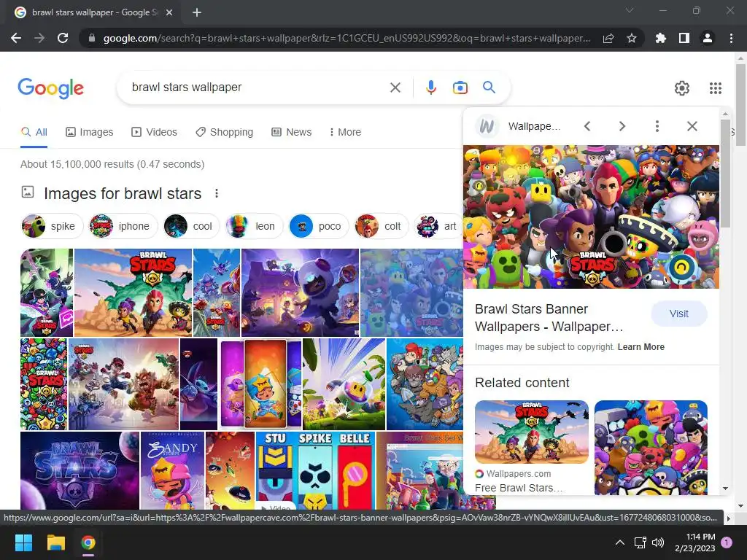Open the Extensions puzzle icon
747x560 pixels.
tap(661, 38)
